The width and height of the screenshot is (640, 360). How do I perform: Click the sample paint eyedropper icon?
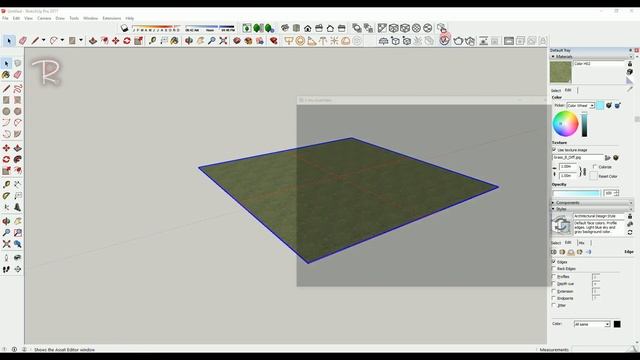pos(630,88)
